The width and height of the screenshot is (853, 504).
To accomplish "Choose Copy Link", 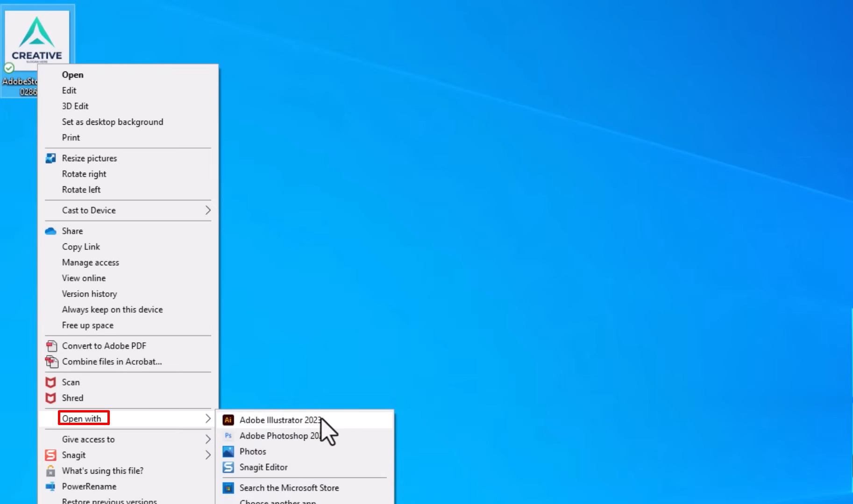I will [x=81, y=247].
